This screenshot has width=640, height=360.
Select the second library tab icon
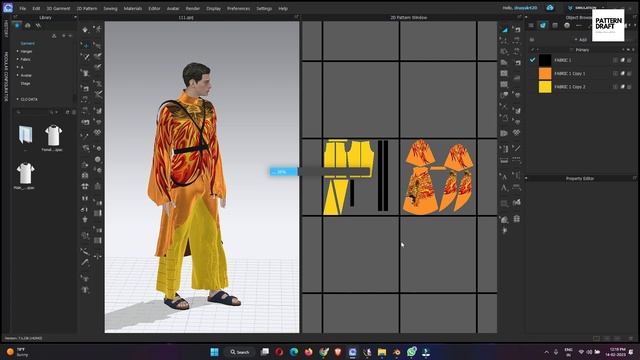27,25
